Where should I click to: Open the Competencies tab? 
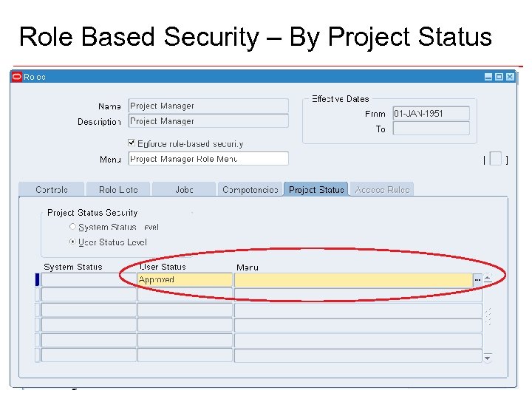pyautogui.click(x=250, y=189)
